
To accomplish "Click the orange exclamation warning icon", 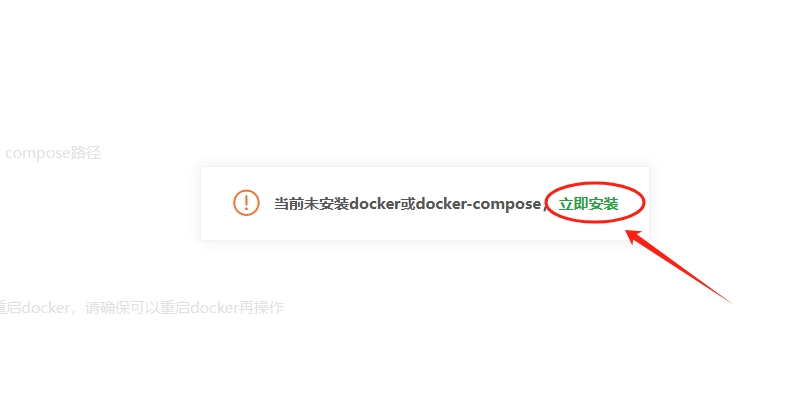I will (246, 203).
